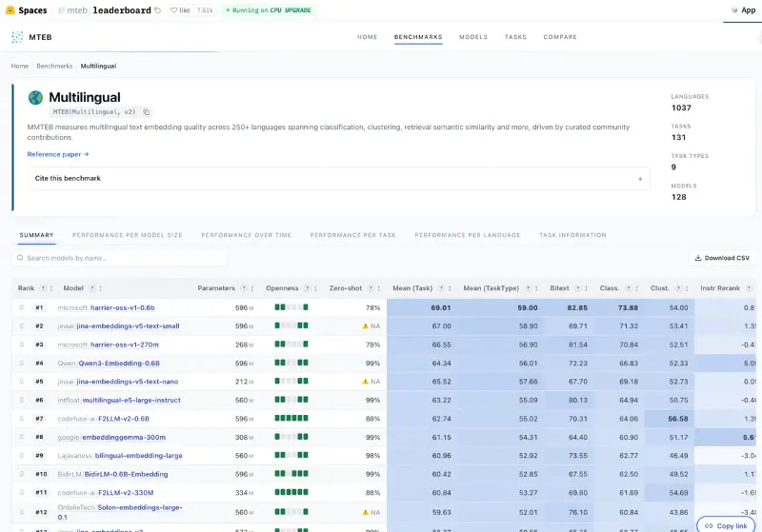Click the help icon beside the Openness header

307,288
